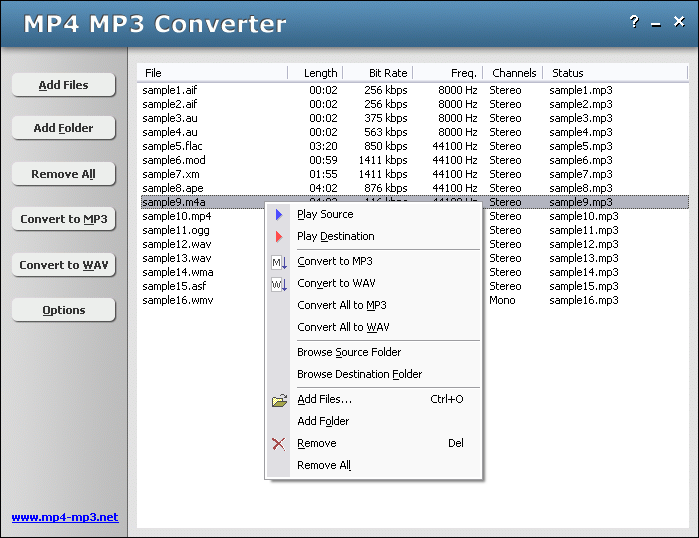The image size is (699, 538).
Task: Open the help question mark icon
Action: (x=634, y=22)
